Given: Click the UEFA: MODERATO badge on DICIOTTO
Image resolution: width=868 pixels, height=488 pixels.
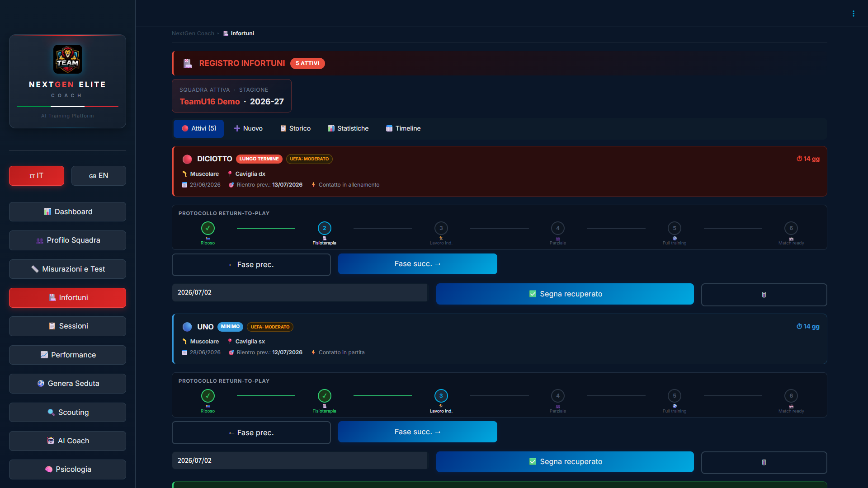Looking at the screenshot, I should pos(309,159).
